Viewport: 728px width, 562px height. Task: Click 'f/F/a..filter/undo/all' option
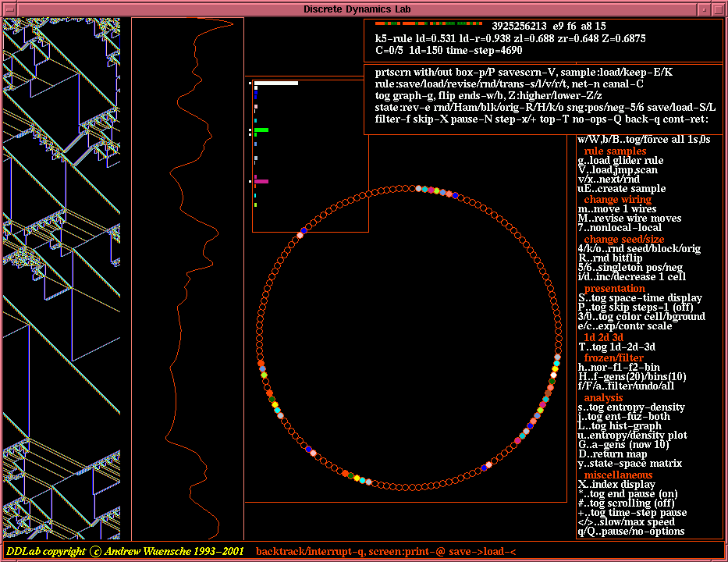click(x=626, y=386)
